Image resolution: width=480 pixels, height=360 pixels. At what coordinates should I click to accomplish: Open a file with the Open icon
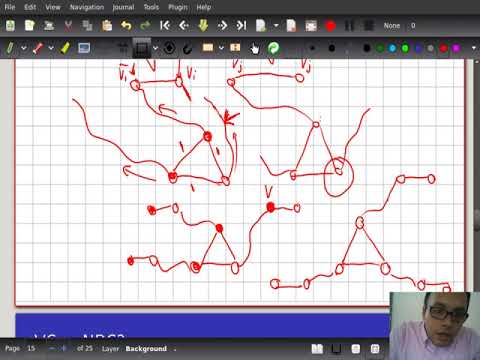coord(49,26)
